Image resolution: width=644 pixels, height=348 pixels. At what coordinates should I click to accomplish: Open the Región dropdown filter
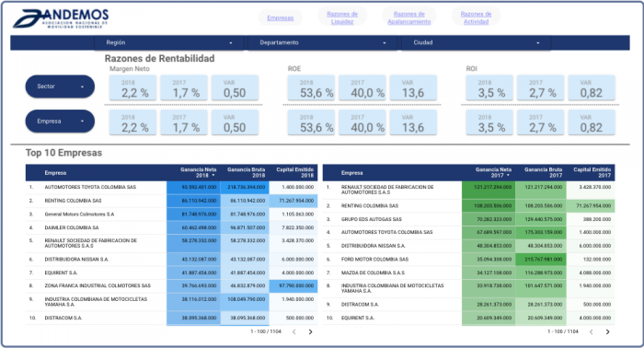[169, 42]
